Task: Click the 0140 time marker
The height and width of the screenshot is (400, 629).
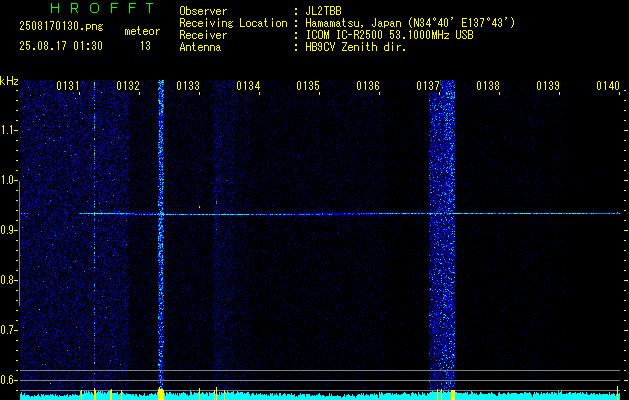Action: tap(608, 86)
